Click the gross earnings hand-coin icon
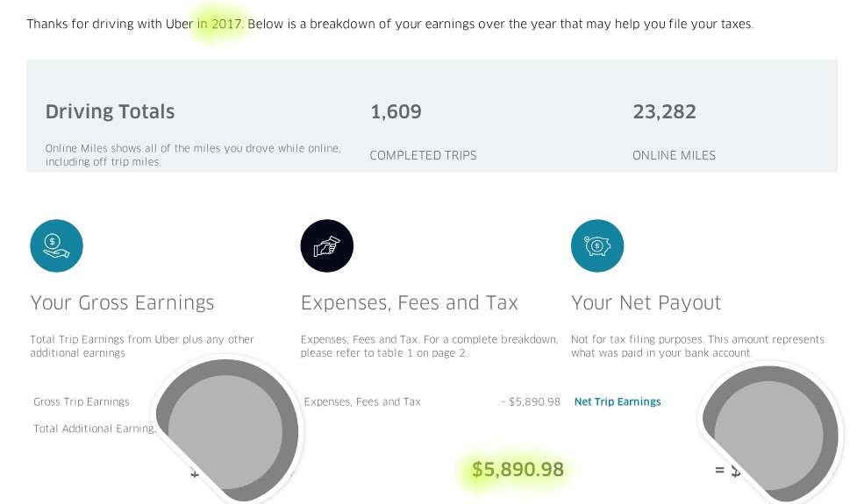Screen dimensions: 864x504 point(56,245)
